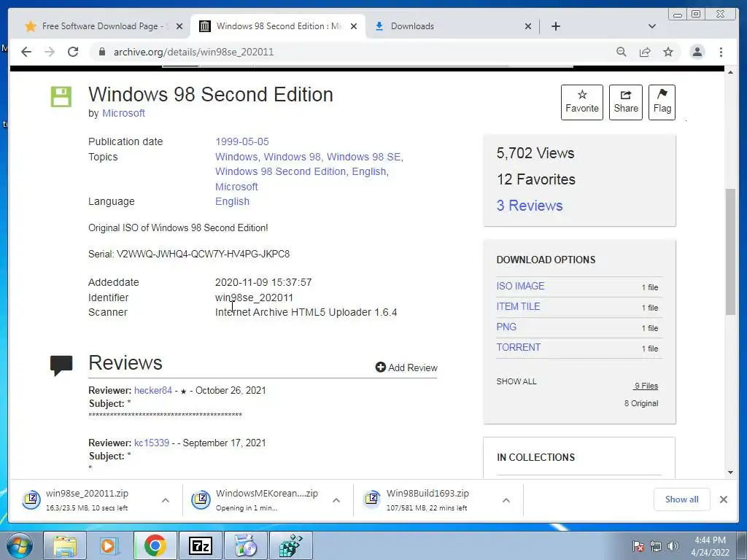Switch to Free Software Download Page tab
The width and height of the screenshot is (747, 560).
point(104,26)
